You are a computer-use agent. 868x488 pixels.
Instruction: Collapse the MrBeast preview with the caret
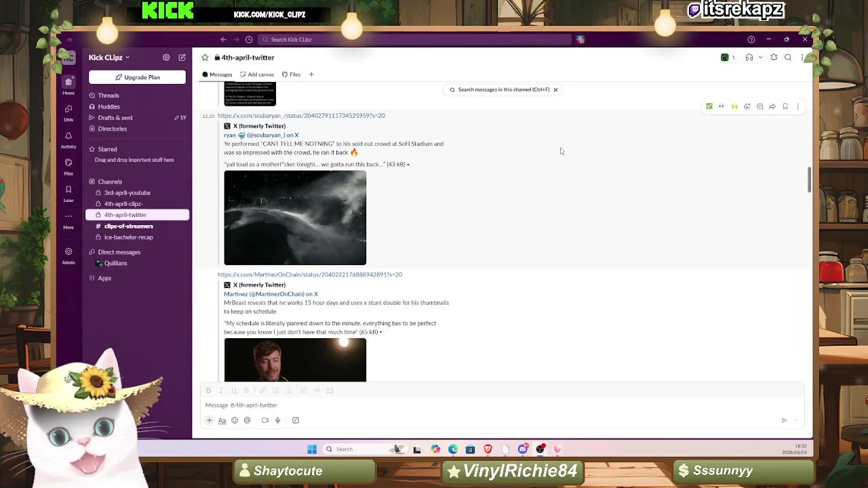click(380, 332)
